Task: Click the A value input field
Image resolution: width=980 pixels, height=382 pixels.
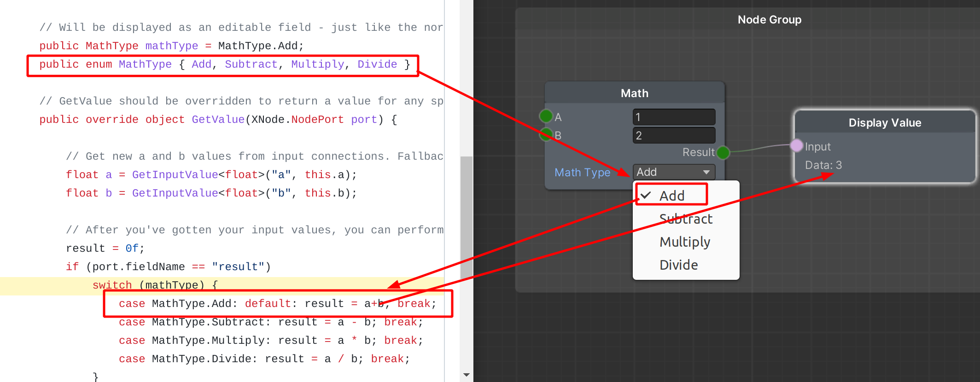Action: (673, 117)
